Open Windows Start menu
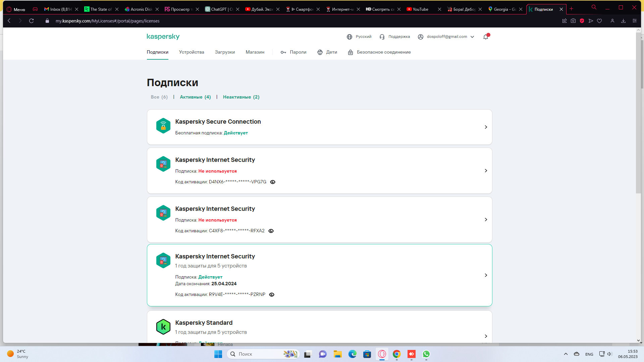 point(218,354)
